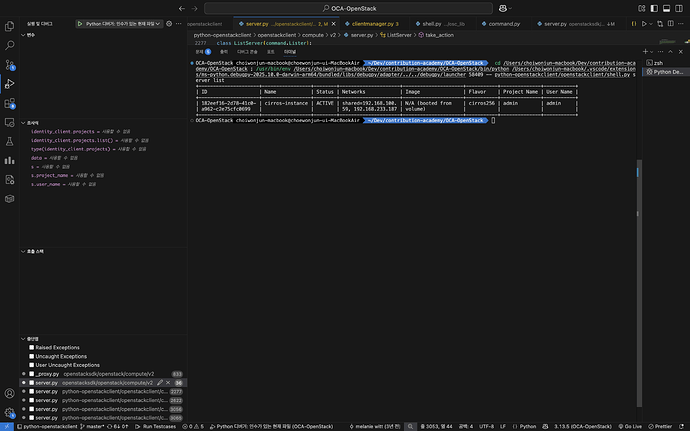Click Prettier in status bar
This screenshot has height=431, width=690.
[660, 426]
